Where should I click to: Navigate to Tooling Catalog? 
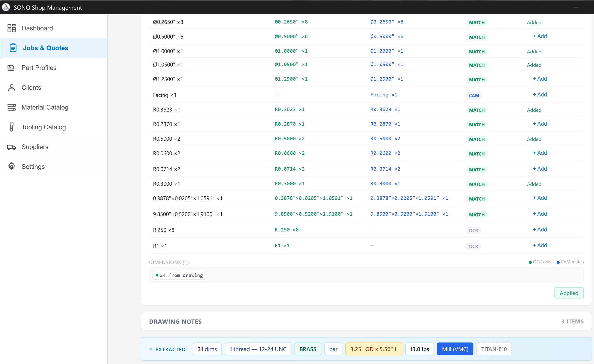pos(54,127)
